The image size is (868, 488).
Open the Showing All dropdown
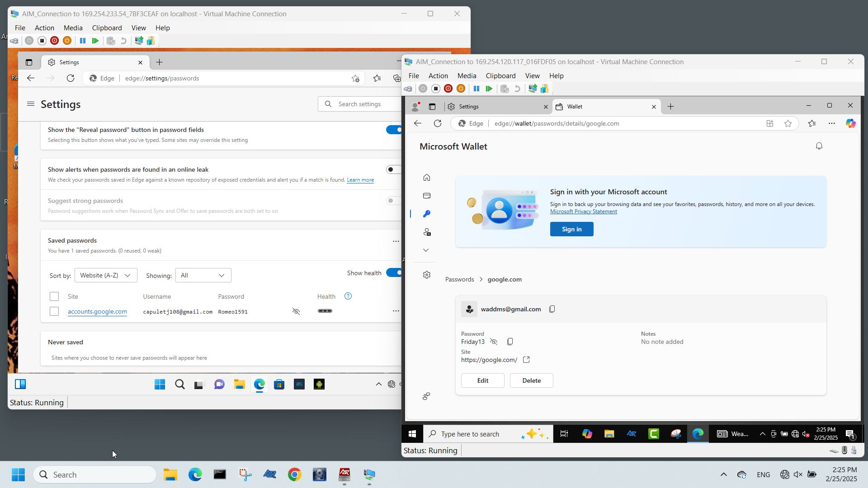(203, 275)
